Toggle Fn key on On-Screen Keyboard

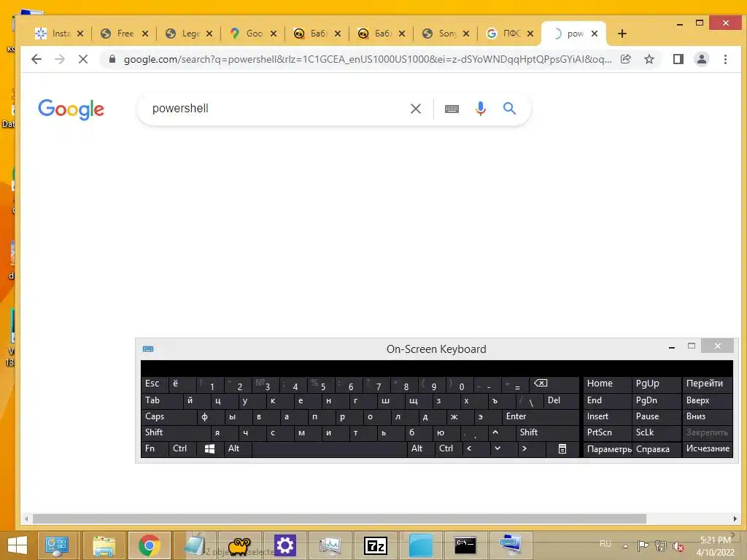point(155,448)
